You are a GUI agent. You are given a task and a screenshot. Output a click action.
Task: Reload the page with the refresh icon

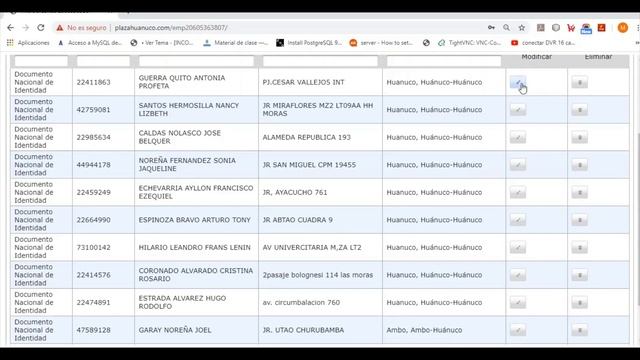[40, 28]
